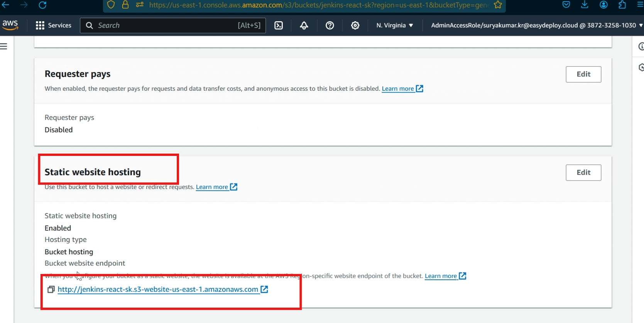The width and height of the screenshot is (644, 323).
Task: Go back with the browser back arrow
Action: point(5,5)
